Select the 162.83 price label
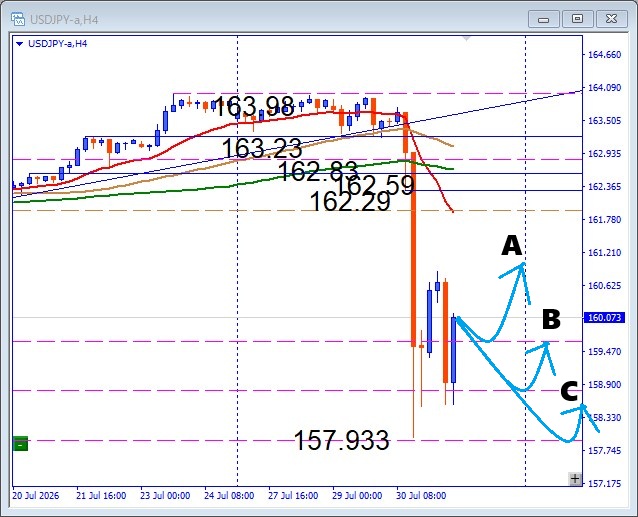The width and height of the screenshot is (638, 517). click(318, 171)
